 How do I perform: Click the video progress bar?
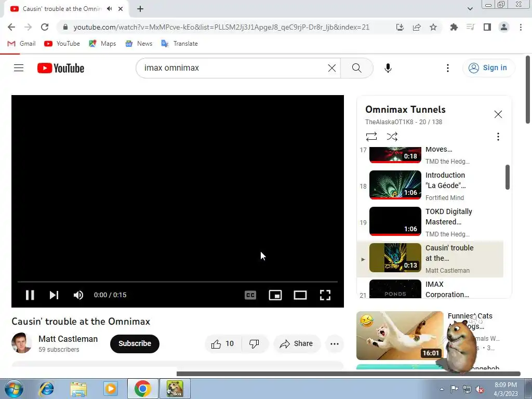click(x=178, y=282)
